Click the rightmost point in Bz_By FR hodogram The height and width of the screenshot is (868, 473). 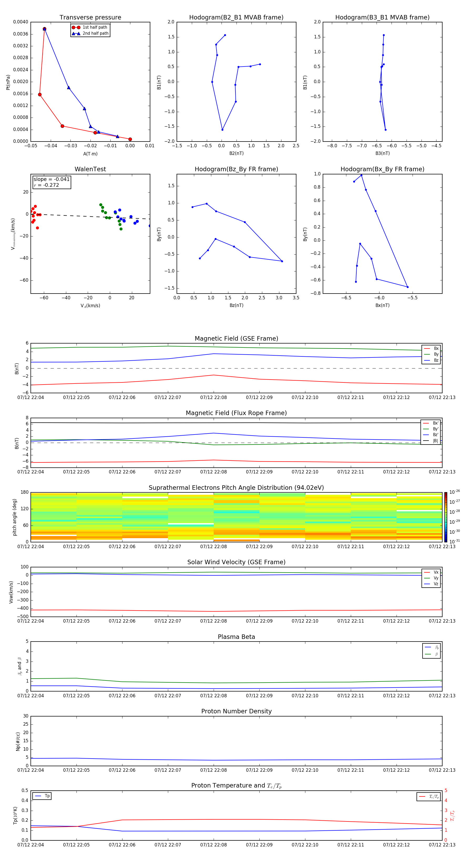(282, 261)
